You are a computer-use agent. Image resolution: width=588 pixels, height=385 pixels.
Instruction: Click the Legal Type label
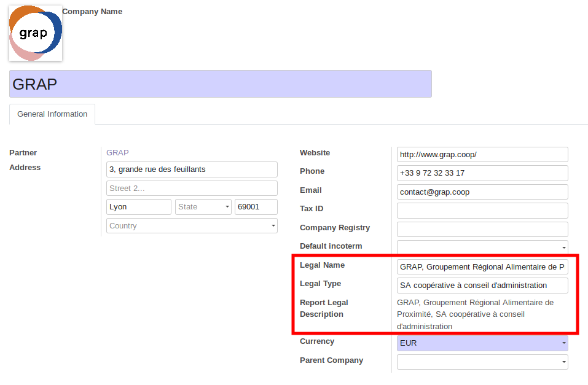click(x=321, y=284)
